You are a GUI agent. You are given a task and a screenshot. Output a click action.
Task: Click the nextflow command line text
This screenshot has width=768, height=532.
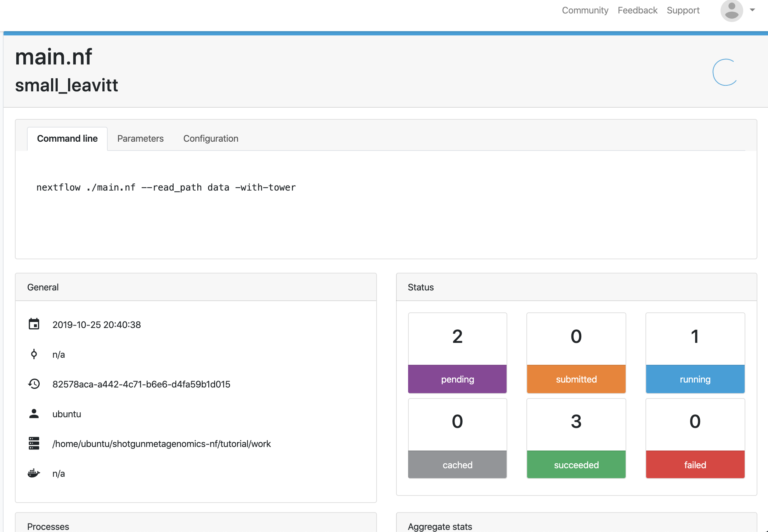tap(166, 187)
